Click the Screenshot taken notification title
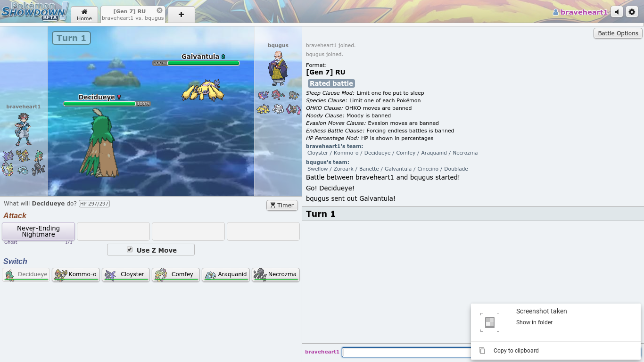The height and width of the screenshot is (362, 644). pos(542,311)
